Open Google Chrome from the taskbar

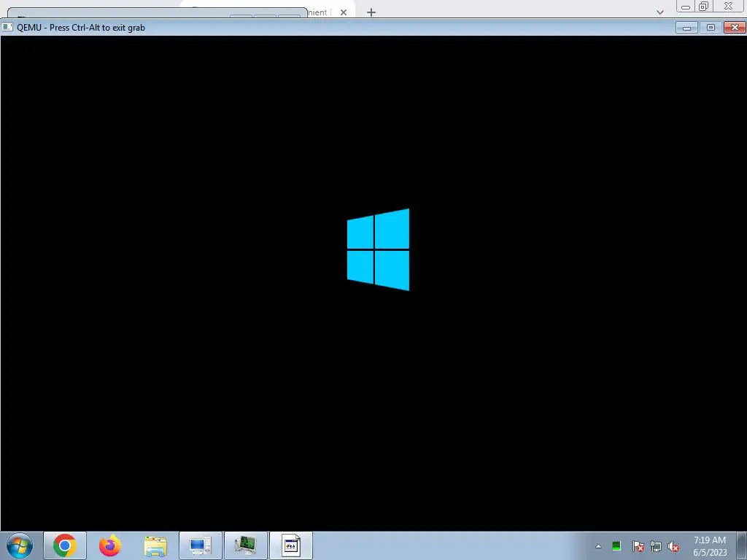click(65, 545)
